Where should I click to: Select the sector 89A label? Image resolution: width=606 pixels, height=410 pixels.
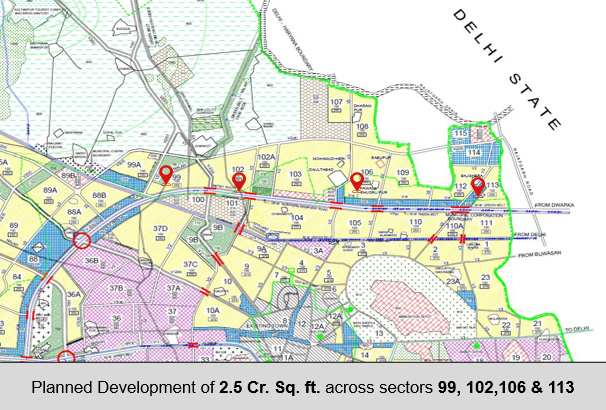pos(50,190)
